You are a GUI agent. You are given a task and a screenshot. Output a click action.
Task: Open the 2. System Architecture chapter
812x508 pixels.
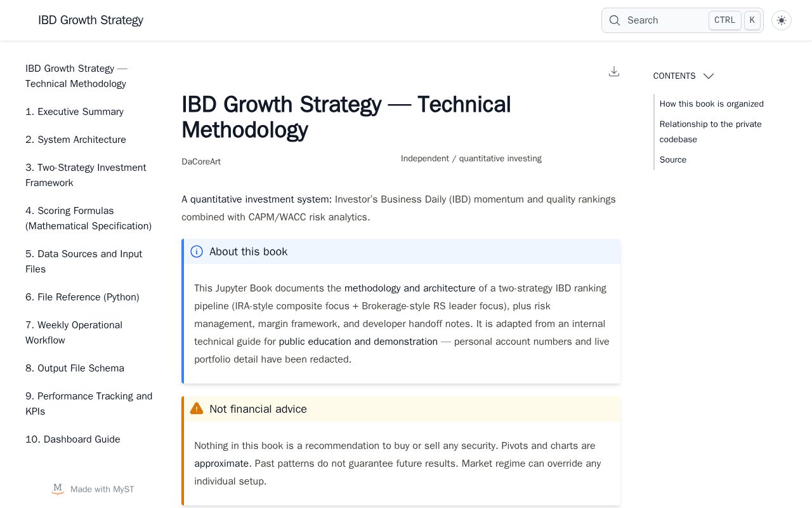tap(75, 140)
